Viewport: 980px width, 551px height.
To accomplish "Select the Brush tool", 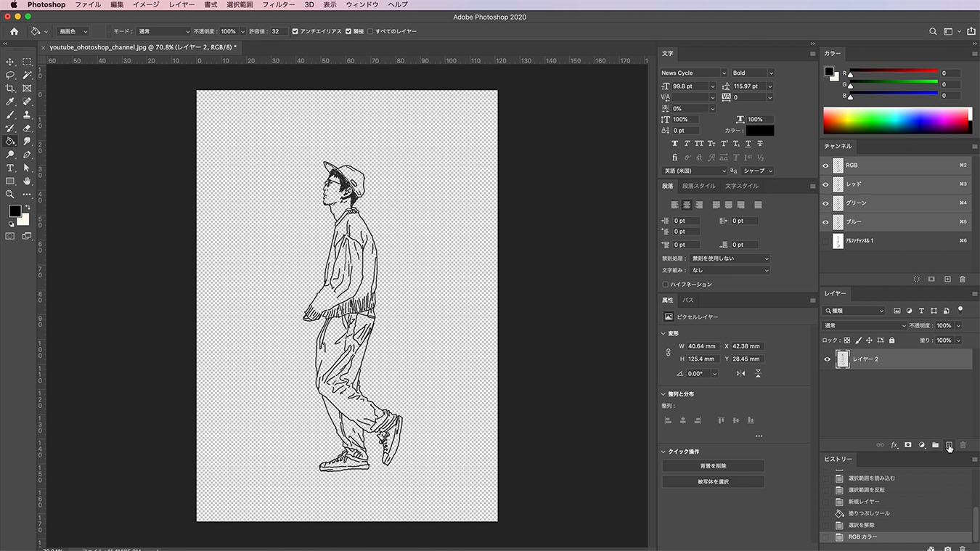I will click(x=10, y=115).
